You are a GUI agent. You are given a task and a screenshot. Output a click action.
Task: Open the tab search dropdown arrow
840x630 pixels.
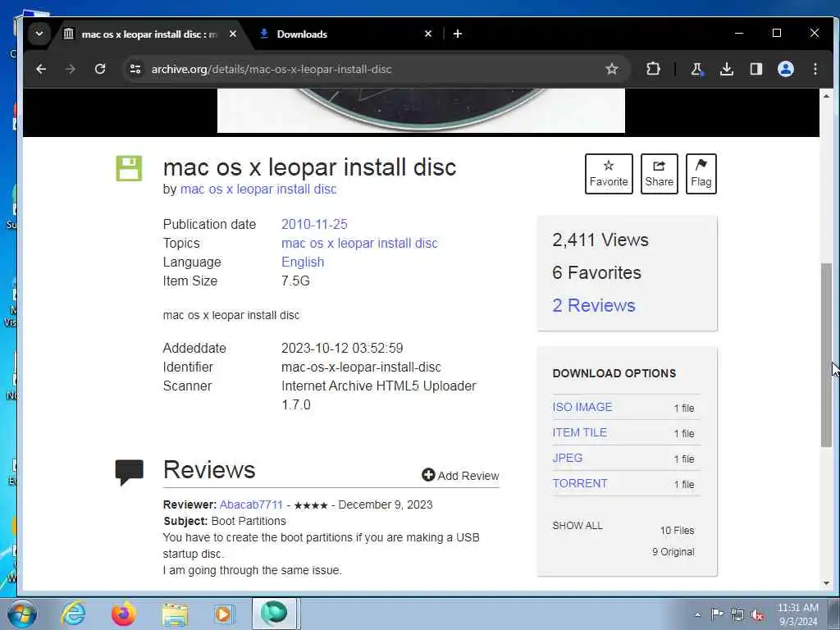[x=39, y=34]
